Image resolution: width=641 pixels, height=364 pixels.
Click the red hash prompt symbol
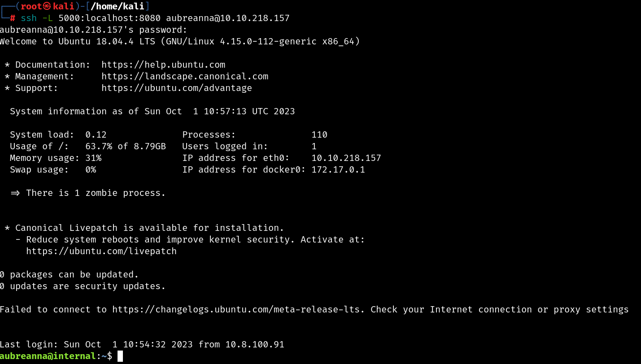13,18
